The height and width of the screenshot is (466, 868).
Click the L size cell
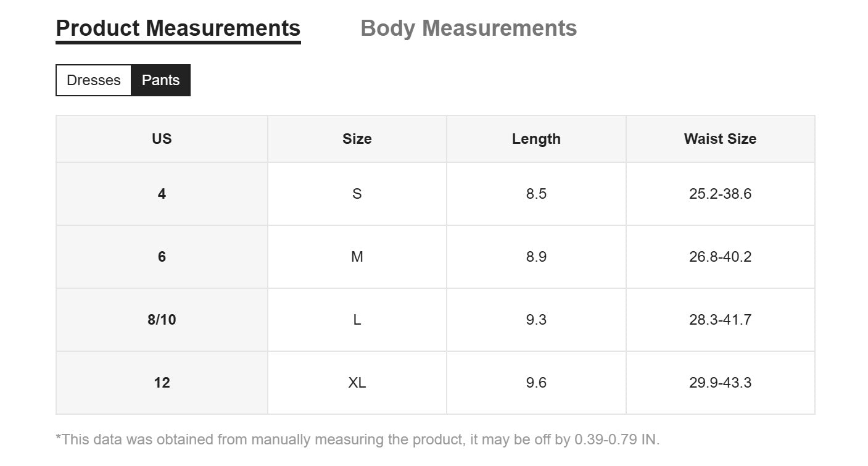coord(357,320)
